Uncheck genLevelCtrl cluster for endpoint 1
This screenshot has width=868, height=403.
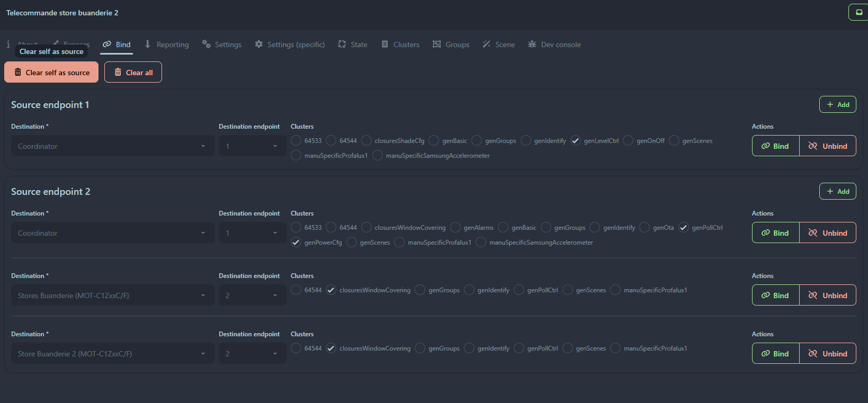click(576, 140)
